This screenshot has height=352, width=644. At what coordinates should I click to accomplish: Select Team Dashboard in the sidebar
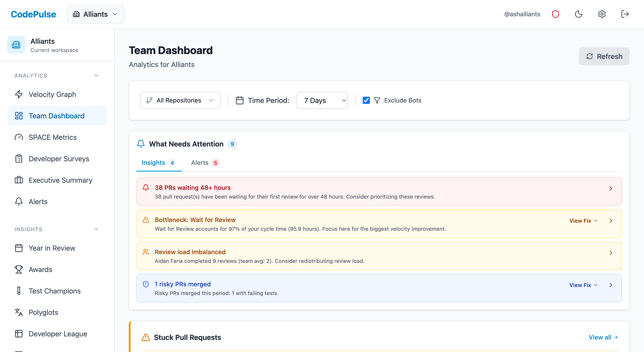(57, 116)
